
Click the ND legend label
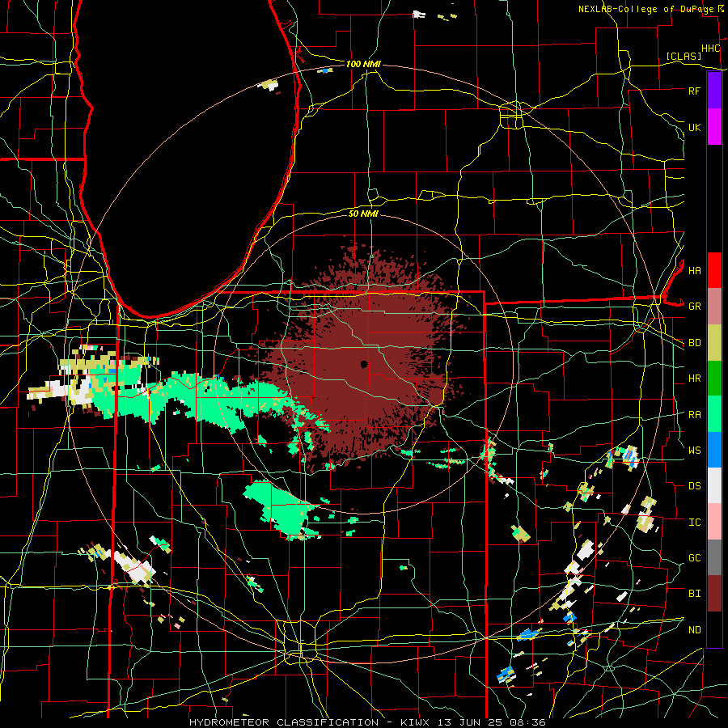(x=694, y=630)
